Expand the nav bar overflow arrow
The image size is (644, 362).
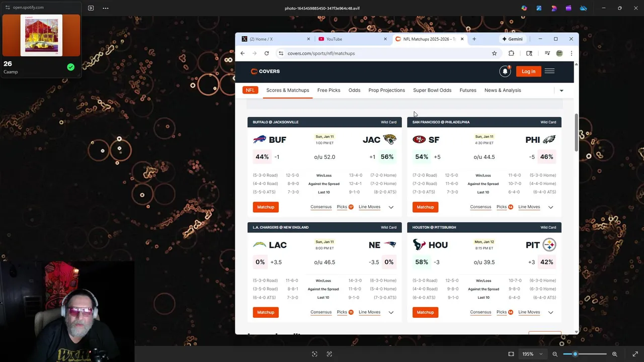click(561, 90)
